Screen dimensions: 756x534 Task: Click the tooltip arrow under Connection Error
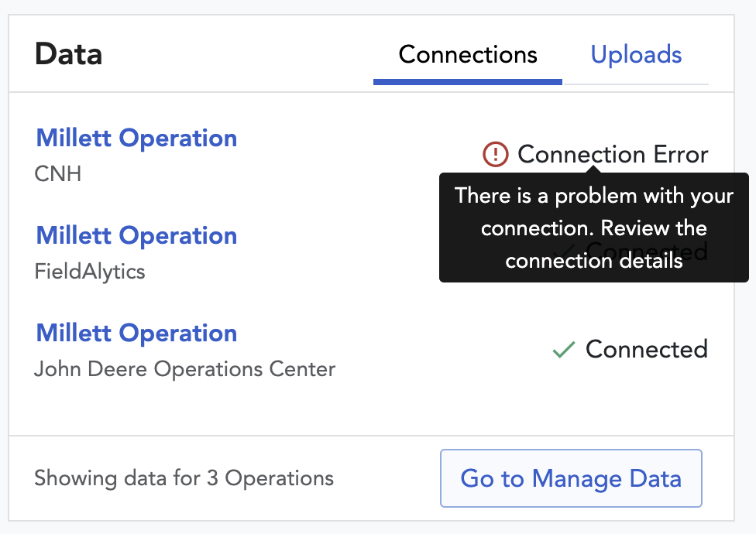pyautogui.click(x=593, y=169)
